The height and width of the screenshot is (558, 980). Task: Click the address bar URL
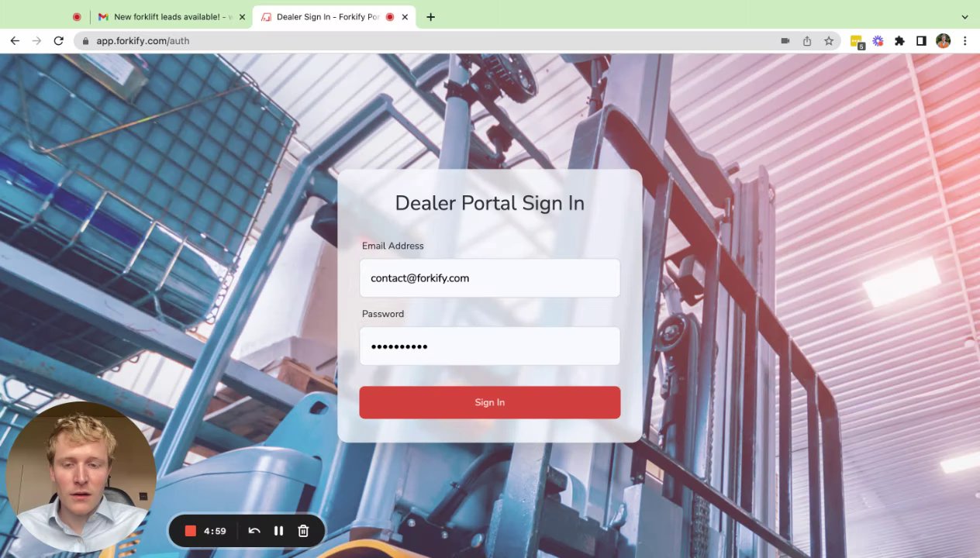pyautogui.click(x=143, y=41)
